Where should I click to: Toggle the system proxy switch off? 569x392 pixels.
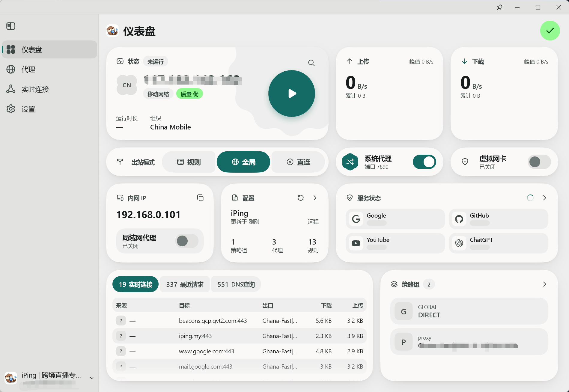tap(424, 162)
